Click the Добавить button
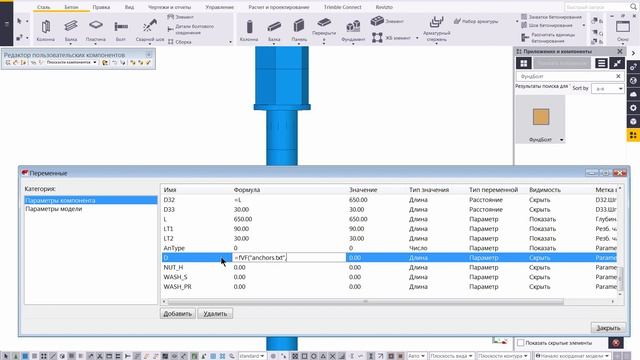The image size is (640, 360). pos(178,313)
